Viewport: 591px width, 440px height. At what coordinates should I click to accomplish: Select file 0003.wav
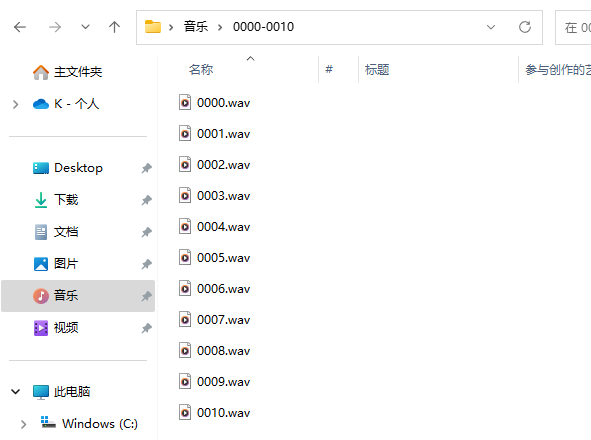224,196
